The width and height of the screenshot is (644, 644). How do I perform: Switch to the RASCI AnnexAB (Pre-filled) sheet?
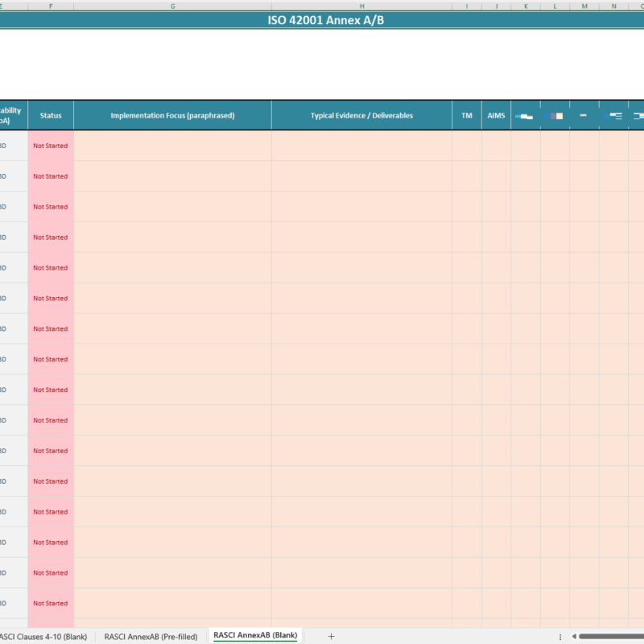(x=150, y=636)
